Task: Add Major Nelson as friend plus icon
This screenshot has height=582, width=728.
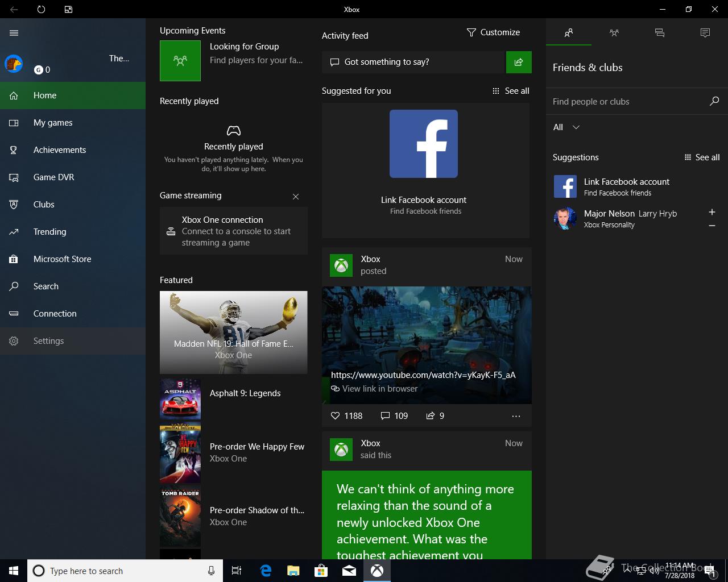Action: (712, 212)
